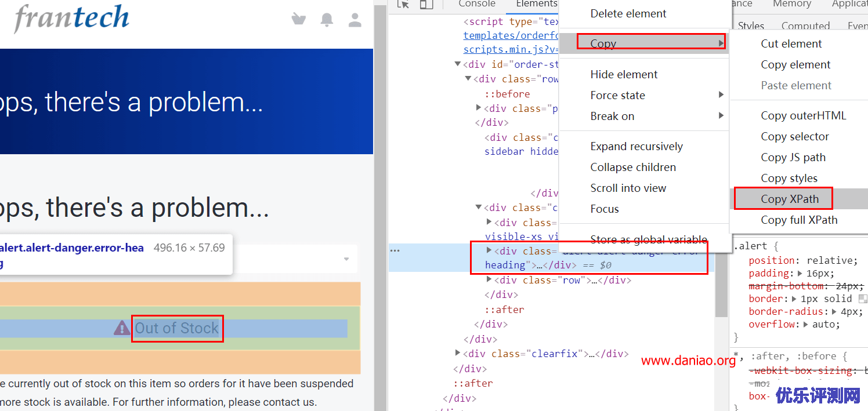The image size is (868, 411).
Task: Switch to the Console tab
Action: tap(476, 4)
